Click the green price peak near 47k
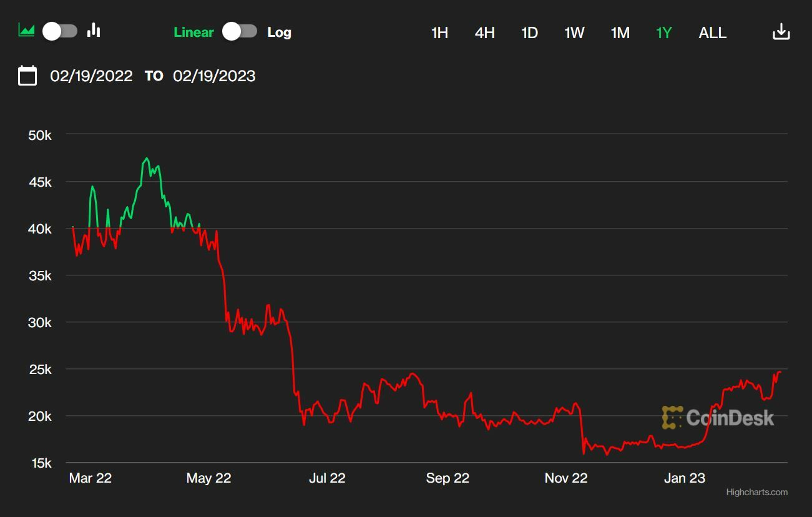 147,159
